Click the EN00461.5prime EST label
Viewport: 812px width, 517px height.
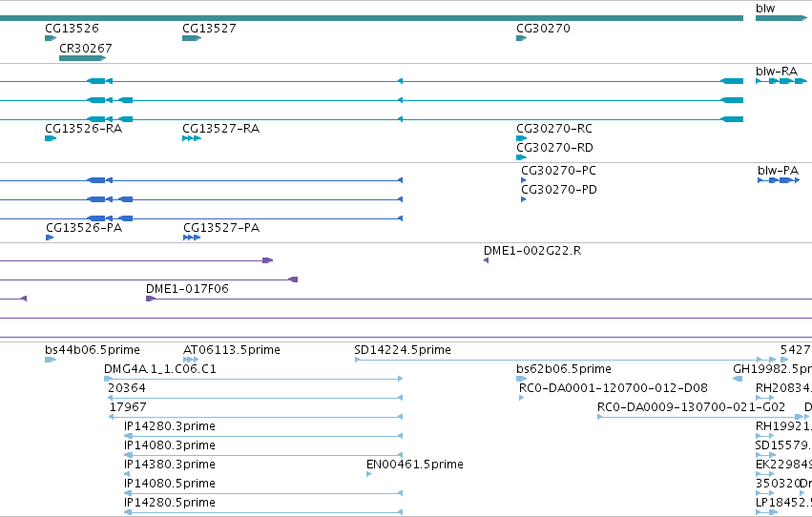point(414,465)
